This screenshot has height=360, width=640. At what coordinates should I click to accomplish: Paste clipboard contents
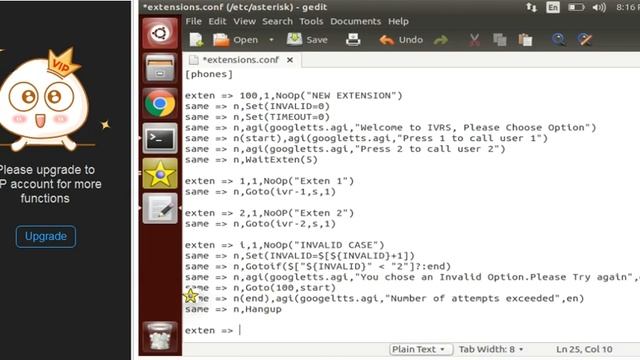tap(525, 40)
